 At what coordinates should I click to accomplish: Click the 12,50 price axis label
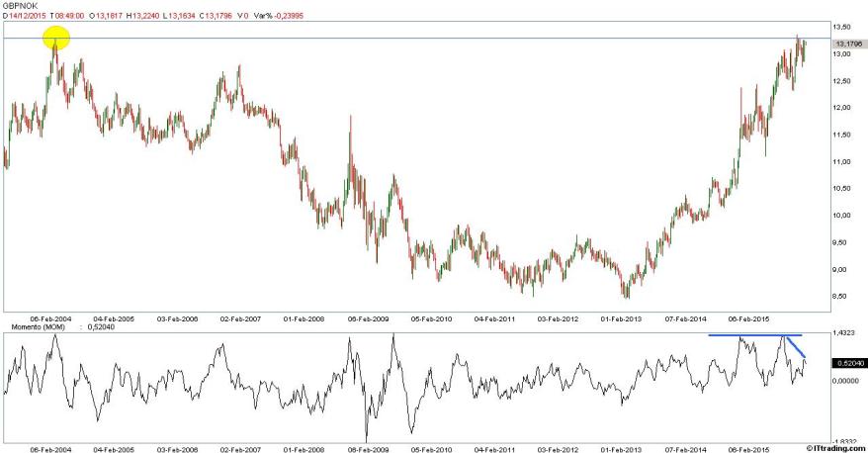(841, 81)
